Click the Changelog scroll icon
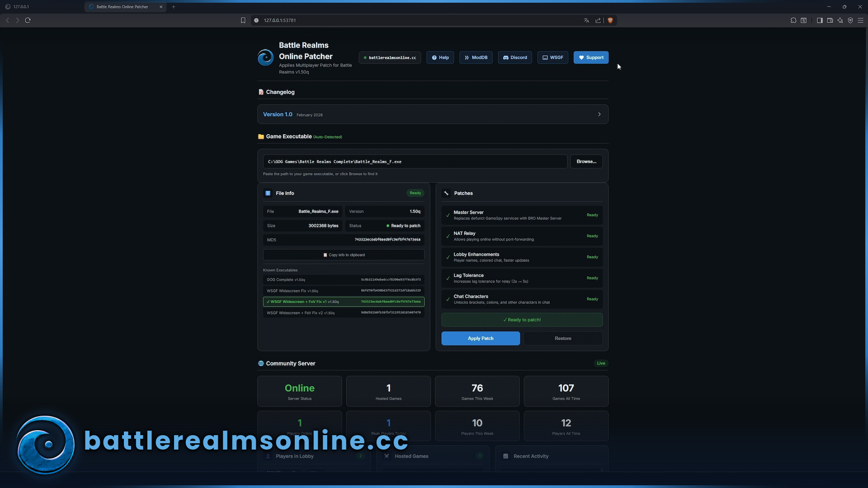The width and height of the screenshot is (868, 488). [261, 92]
